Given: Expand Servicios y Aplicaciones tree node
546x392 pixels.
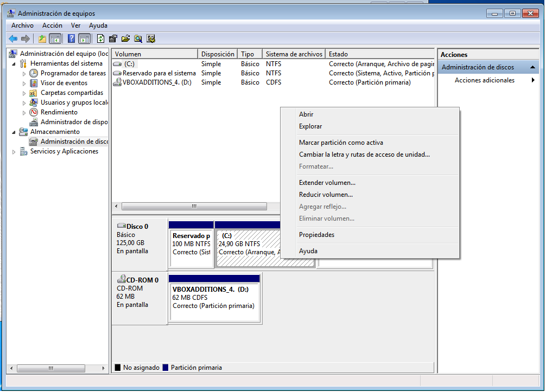Looking at the screenshot, I should point(14,152).
